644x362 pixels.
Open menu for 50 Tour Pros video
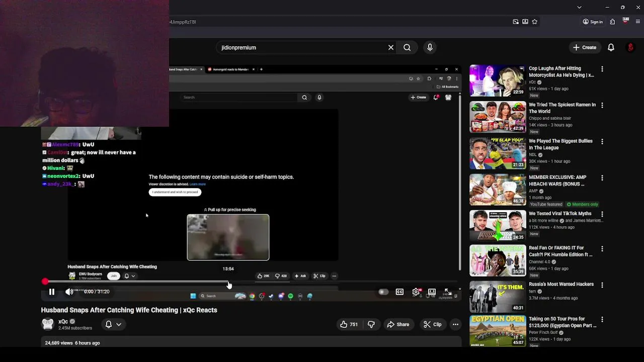point(602,319)
